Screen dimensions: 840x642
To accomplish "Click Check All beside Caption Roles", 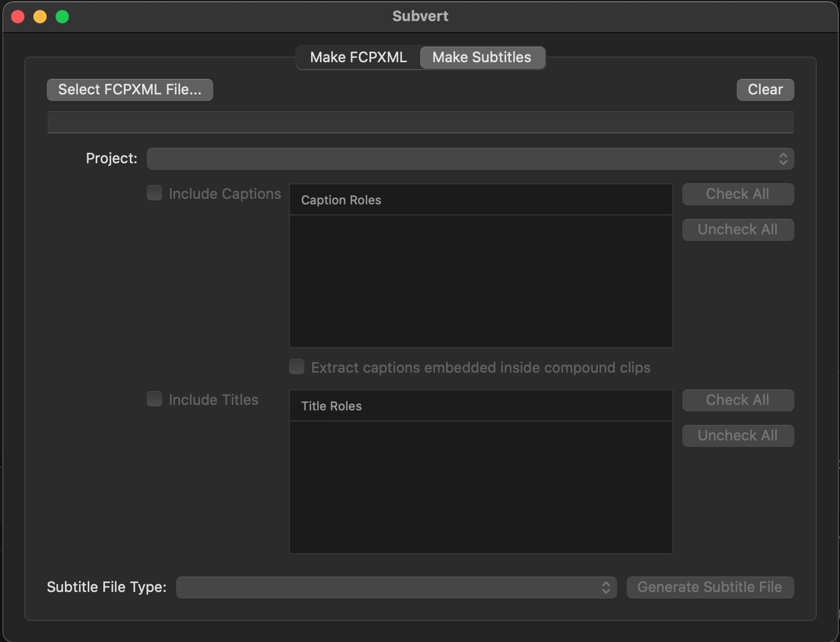I will [738, 194].
